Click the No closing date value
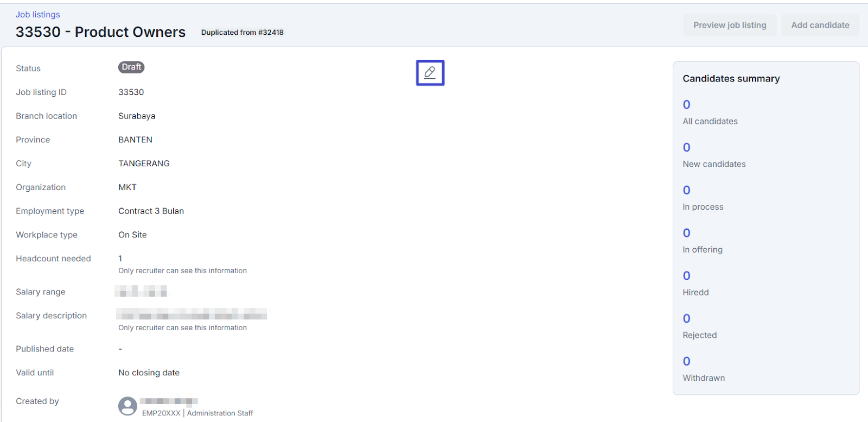The image size is (868, 422). pos(149,373)
